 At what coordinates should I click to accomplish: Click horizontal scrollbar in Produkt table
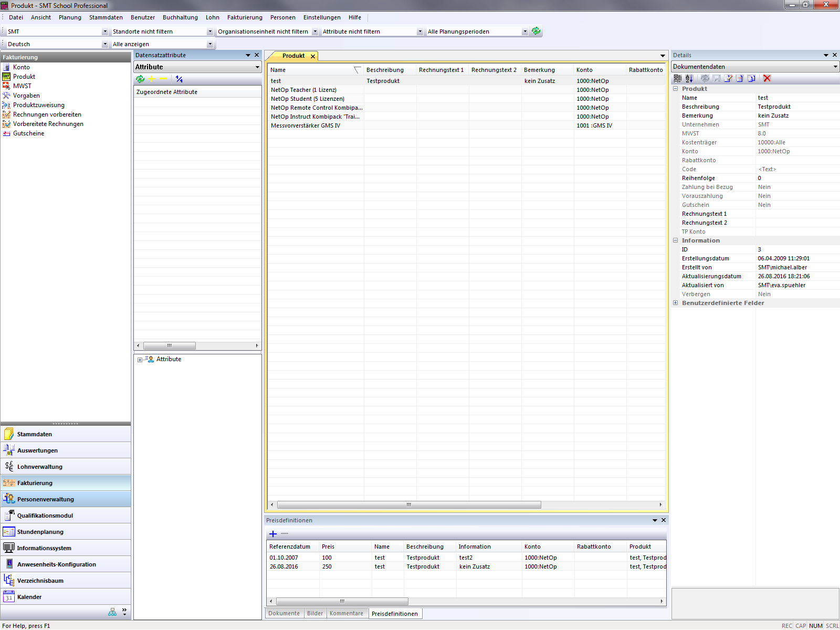408,505
